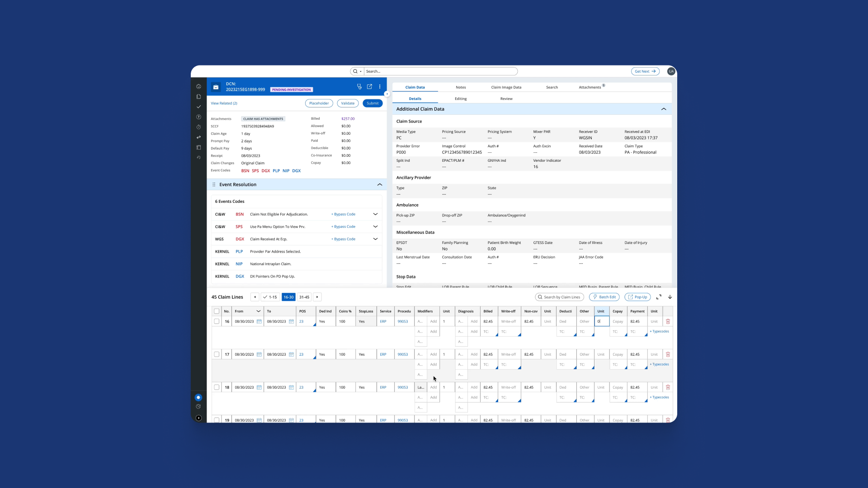Select the checkbox for claim line 18
Image resolution: width=868 pixels, height=488 pixels.
(217, 387)
